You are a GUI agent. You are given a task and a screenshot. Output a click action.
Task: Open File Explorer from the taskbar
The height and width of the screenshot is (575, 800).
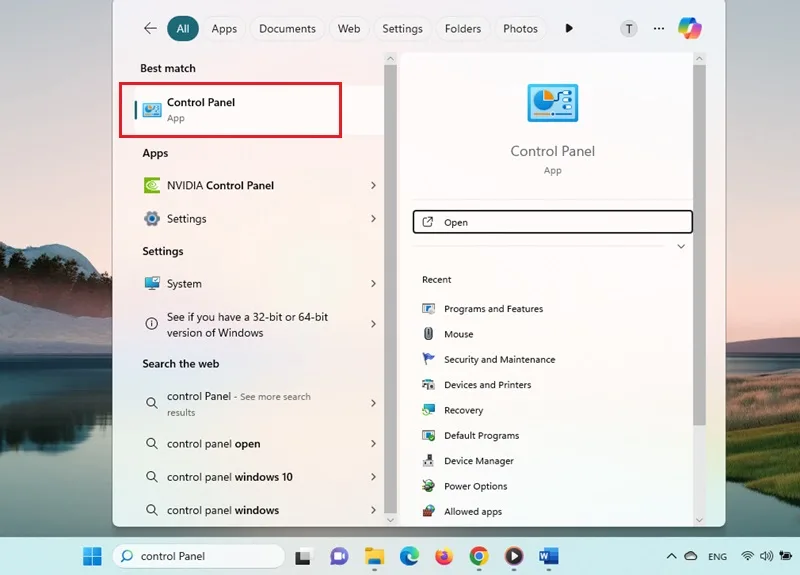tap(374, 556)
